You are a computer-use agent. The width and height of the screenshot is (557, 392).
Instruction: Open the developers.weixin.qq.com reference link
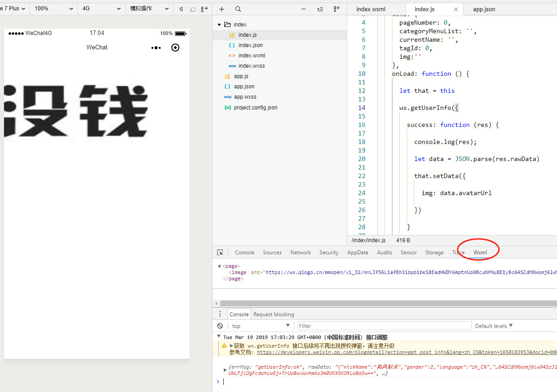[407, 352]
